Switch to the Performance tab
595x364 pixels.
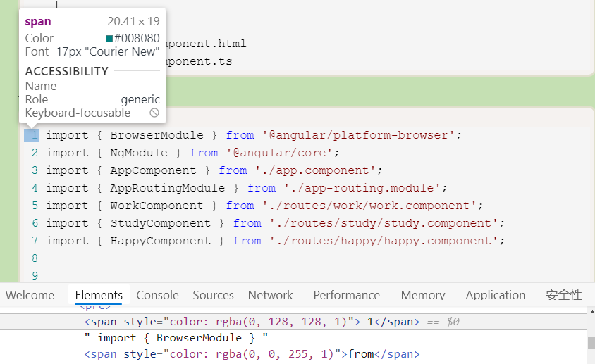(x=346, y=295)
